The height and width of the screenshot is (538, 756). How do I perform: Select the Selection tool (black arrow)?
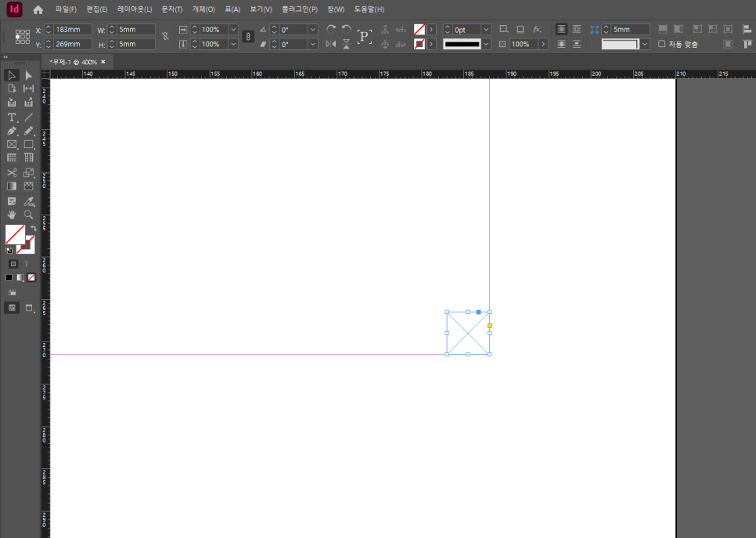click(12, 75)
